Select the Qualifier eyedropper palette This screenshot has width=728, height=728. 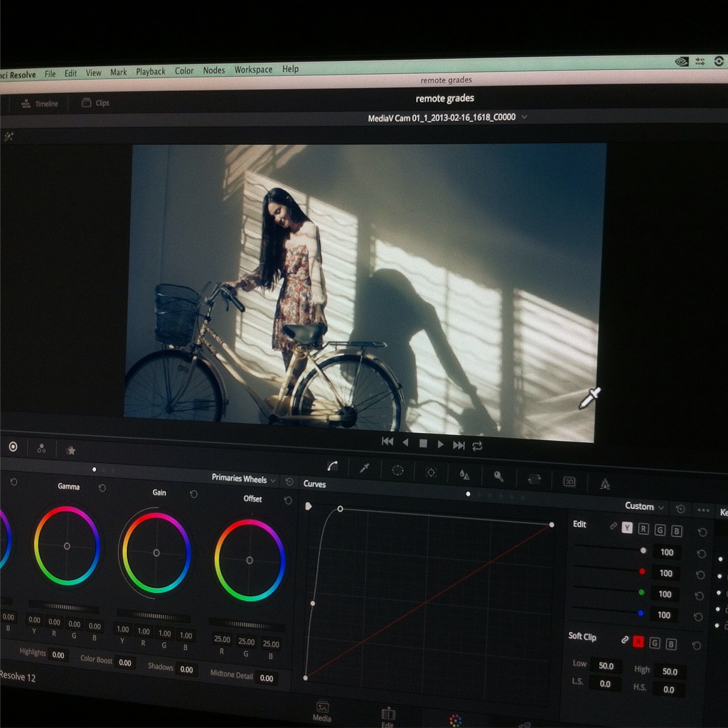[x=365, y=468]
